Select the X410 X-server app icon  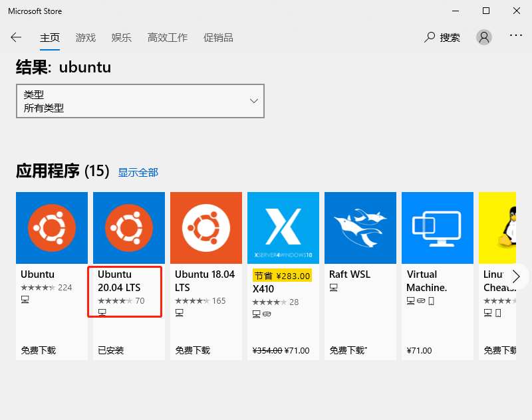point(283,228)
